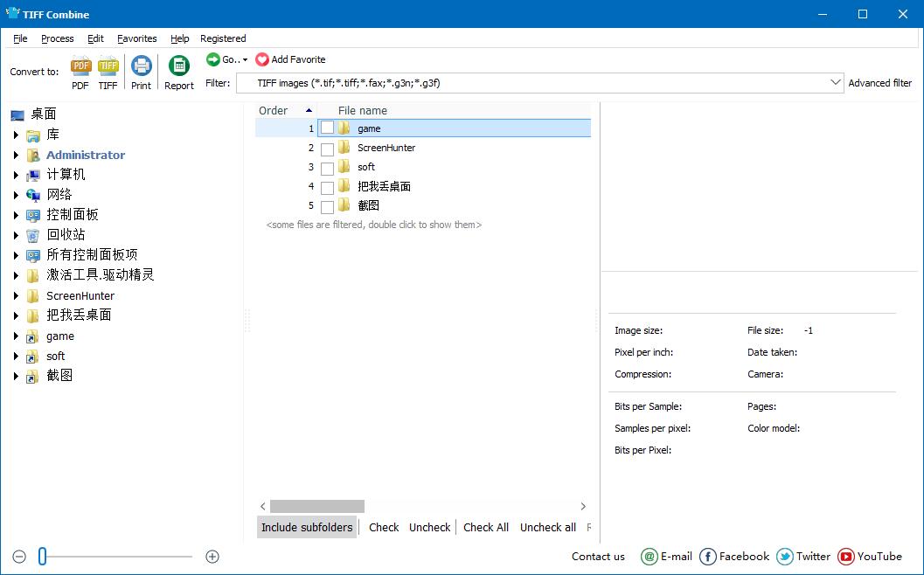Click the E-mail contact icon
This screenshot has height=575, width=924.
coord(649,556)
